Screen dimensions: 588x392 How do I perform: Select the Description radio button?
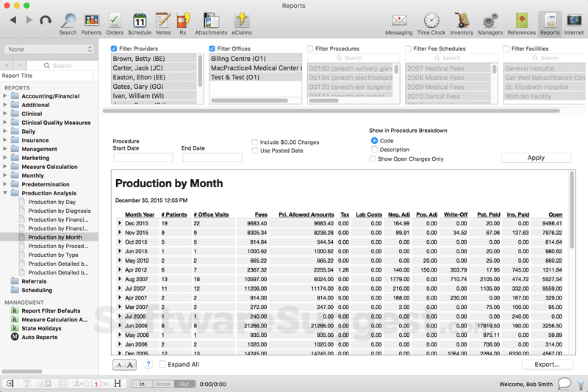click(374, 150)
